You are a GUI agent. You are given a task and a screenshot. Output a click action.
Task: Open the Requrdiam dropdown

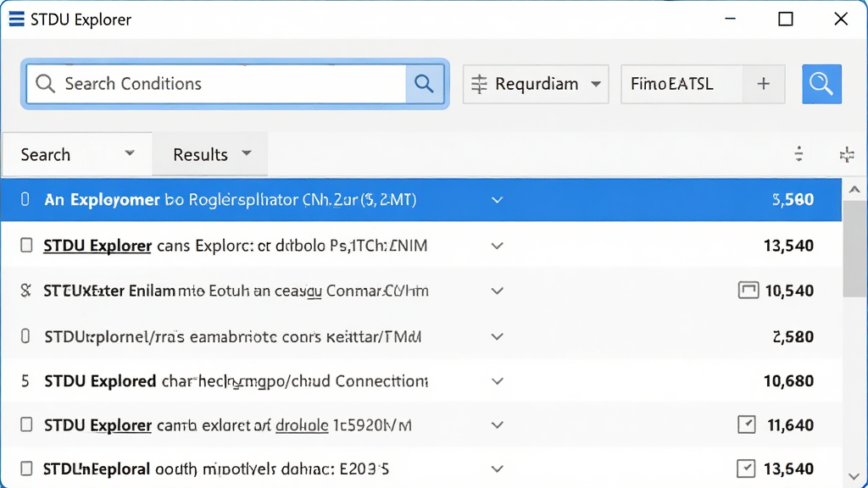536,84
